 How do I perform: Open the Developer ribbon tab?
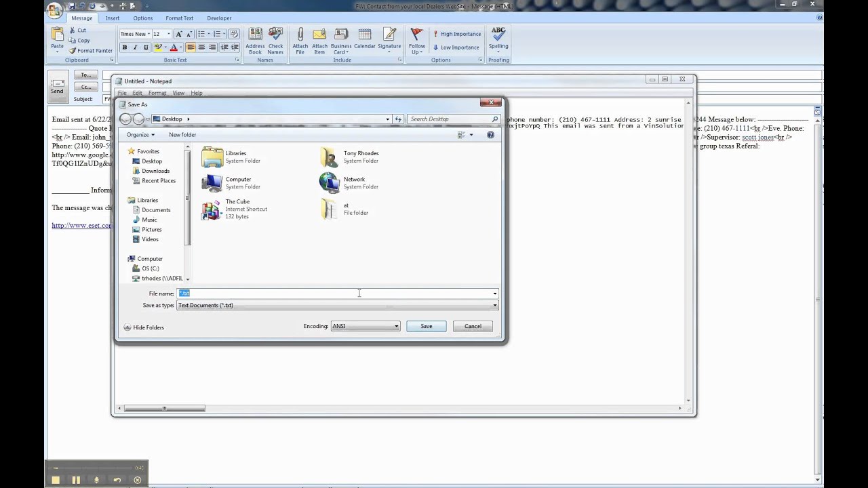219,18
